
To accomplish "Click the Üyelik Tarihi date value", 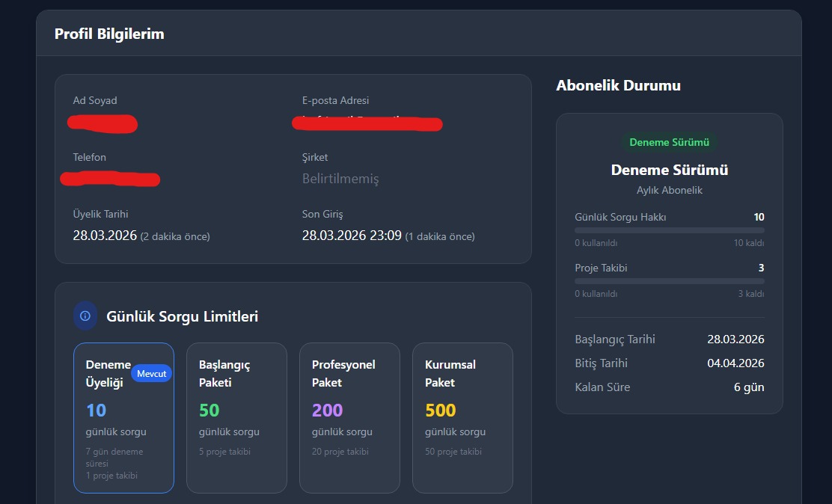I will [105, 236].
